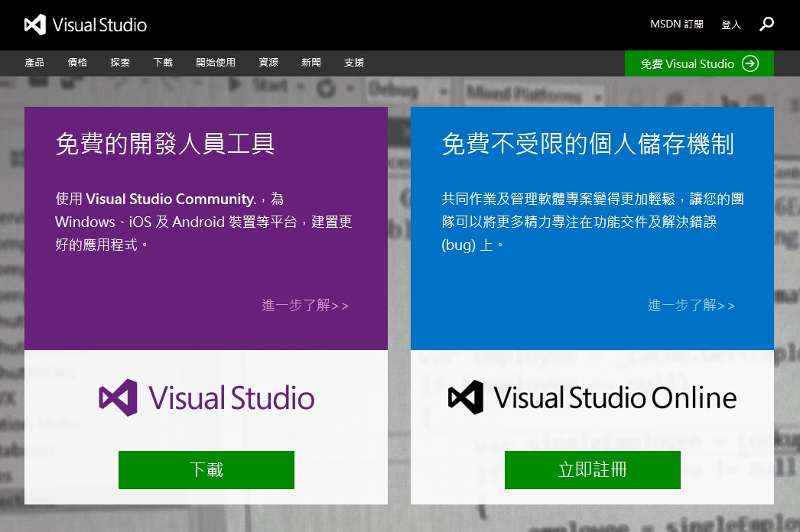800x532 pixels.
Task: Click the green 免費 Visual Studio button
Action: point(698,64)
